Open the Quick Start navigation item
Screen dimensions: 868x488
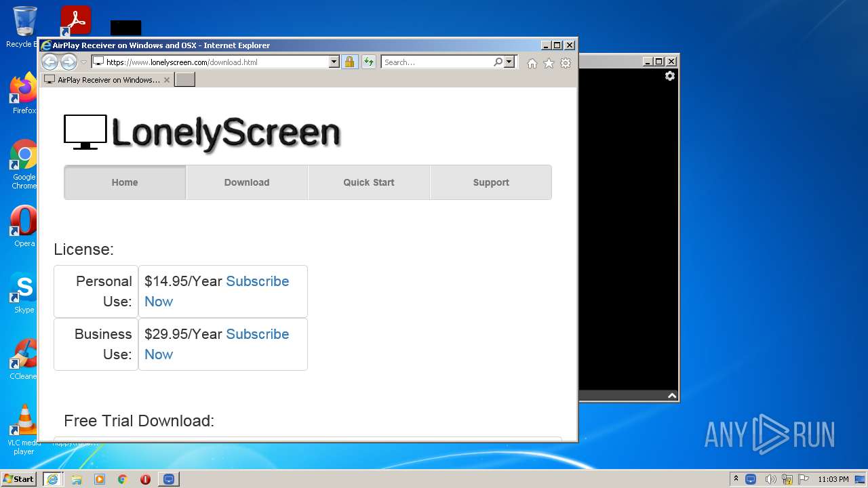[369, 182]
